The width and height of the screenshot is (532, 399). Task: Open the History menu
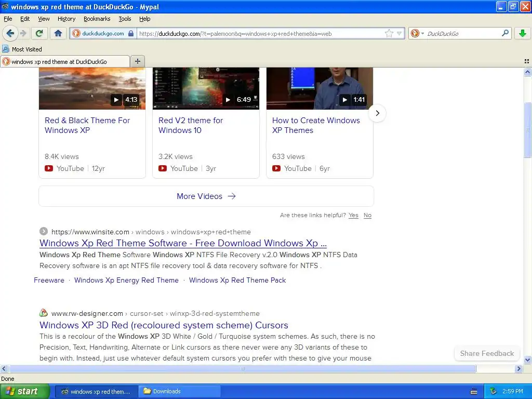66,19
